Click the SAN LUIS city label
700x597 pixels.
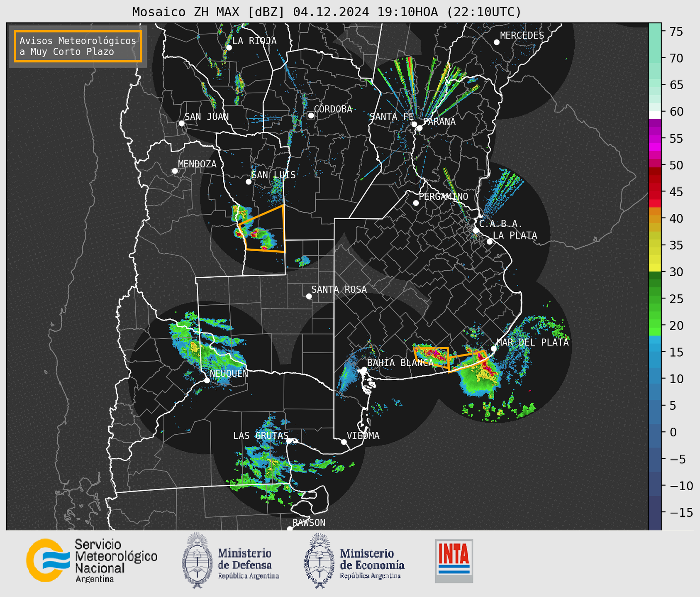click(273, 175)
